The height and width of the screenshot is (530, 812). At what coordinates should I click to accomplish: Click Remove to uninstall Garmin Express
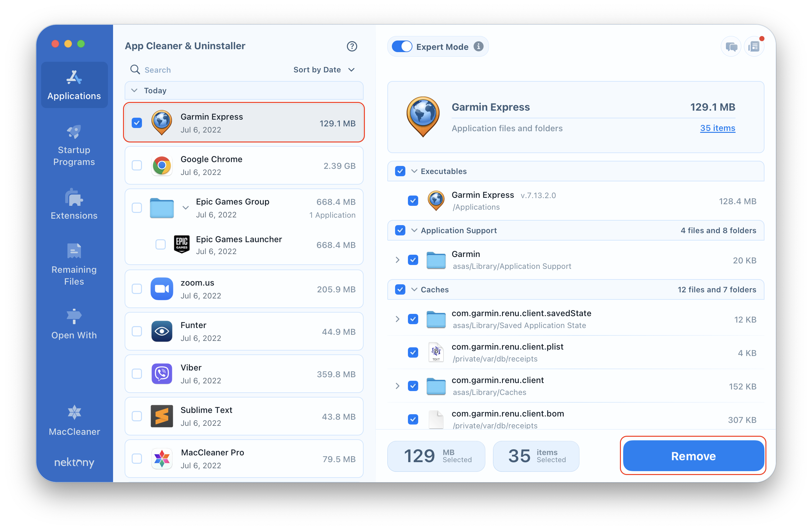pyautogui.click(x=693, y=456)
